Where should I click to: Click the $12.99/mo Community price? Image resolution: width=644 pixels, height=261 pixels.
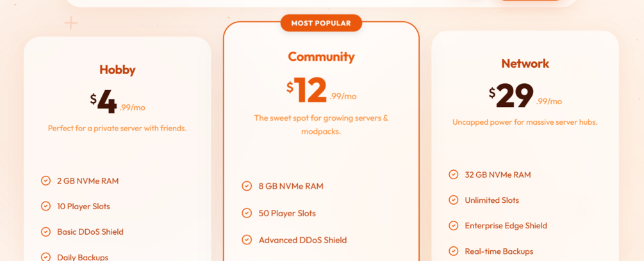[x=321, y=90]
